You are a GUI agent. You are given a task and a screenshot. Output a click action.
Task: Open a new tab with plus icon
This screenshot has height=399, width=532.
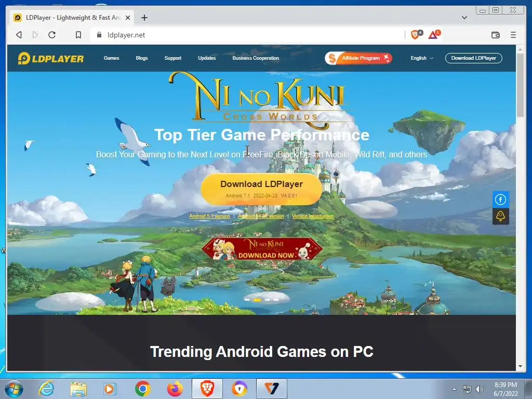tap(144, 18)
